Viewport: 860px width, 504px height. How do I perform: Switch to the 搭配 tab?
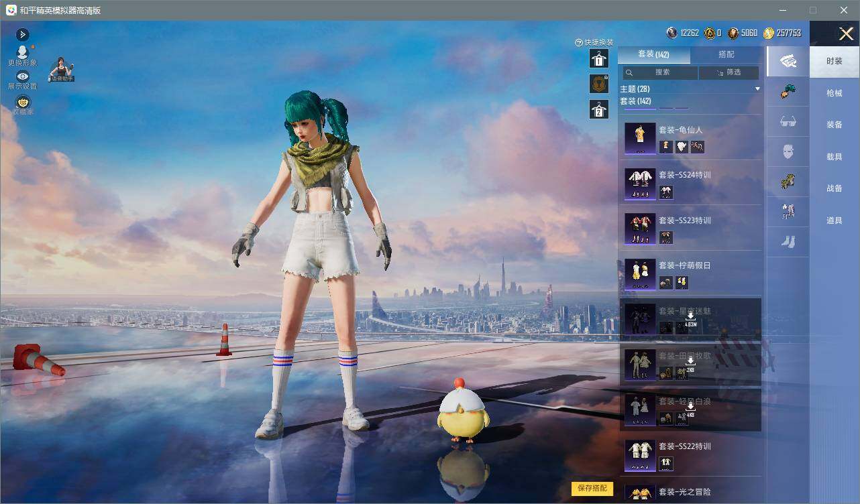[x=727, y=54]
